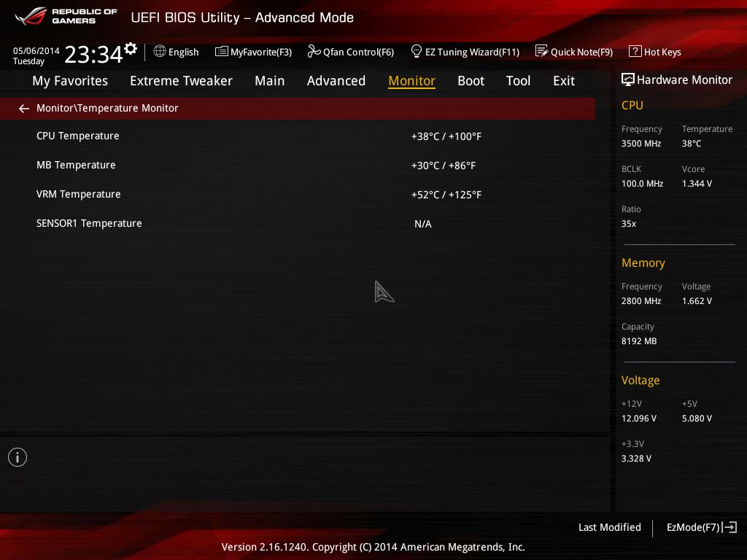Click the 5.080 V reading
Screen dimensions: 747x560
coord(697,418)
